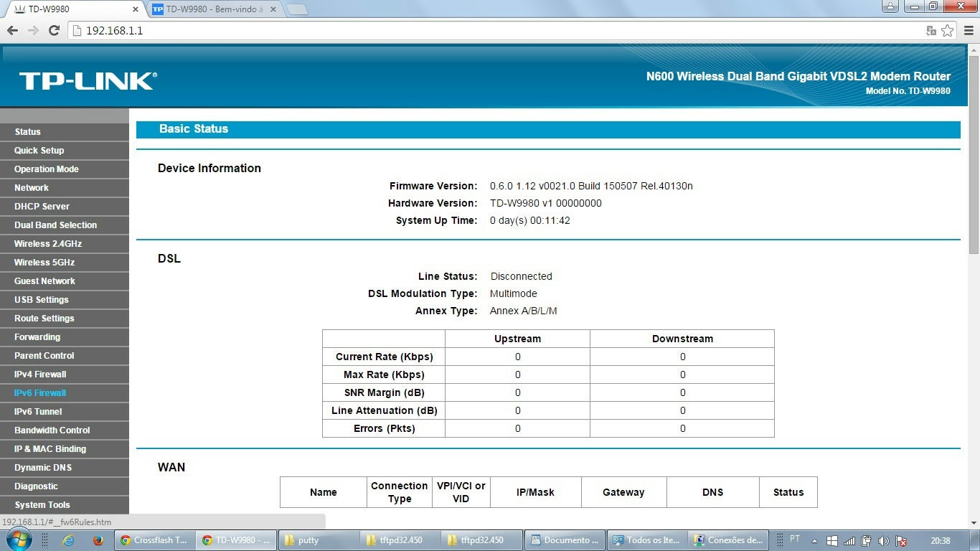Viewport: 980px width, 551px height.
Task: Click the PT language indicator
Action: pyautogui.click(x=795, y=539)
